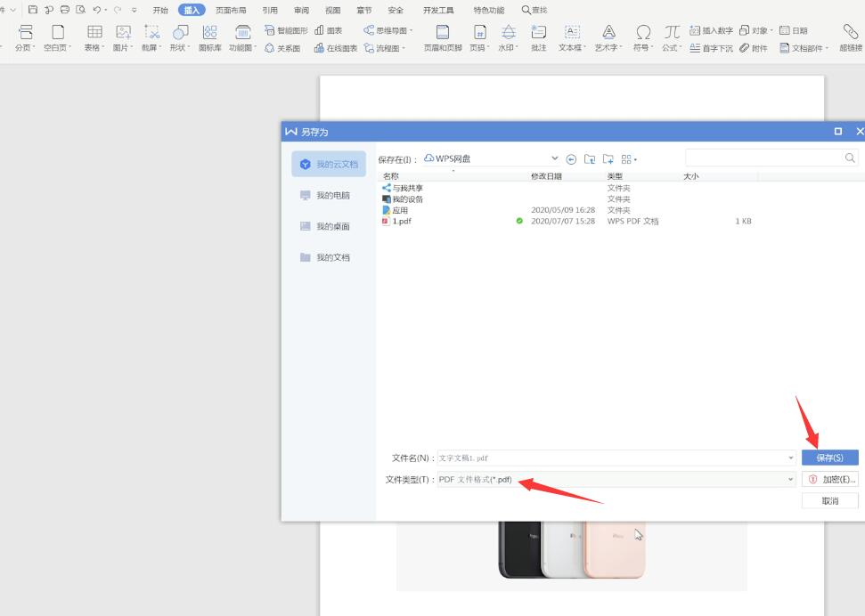Open Watermark (水印) tool
865x616 pixels.
(x=508, y=38)
